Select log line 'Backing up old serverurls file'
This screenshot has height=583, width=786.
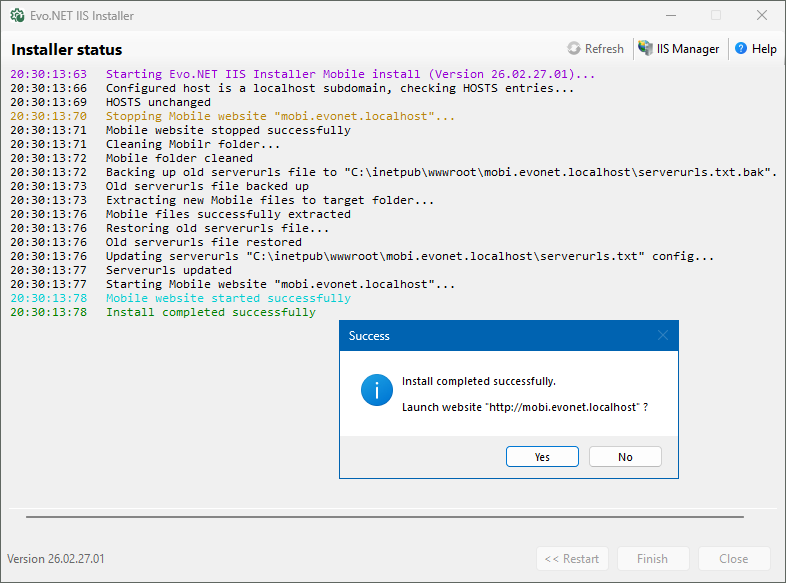(x=441, y=172)
